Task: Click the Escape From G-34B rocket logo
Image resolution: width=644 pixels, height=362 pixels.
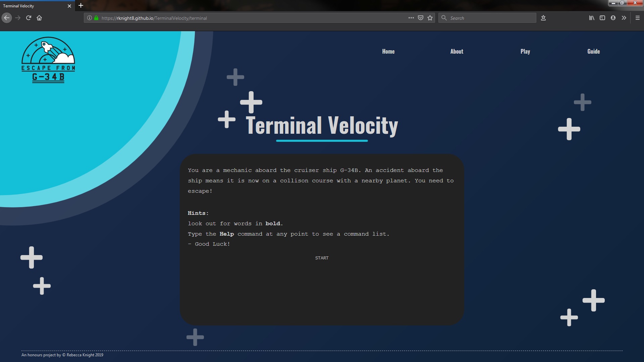Action: point(48,60)
